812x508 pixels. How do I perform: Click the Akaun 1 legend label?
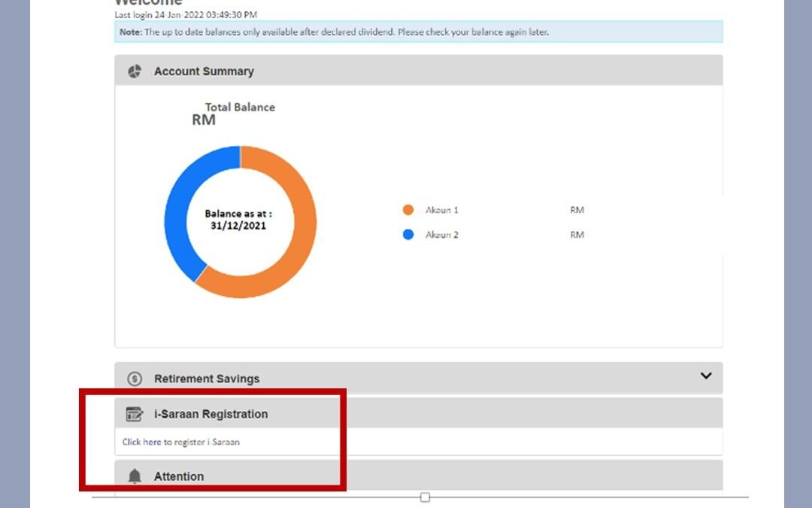click(x=441, y=210)
